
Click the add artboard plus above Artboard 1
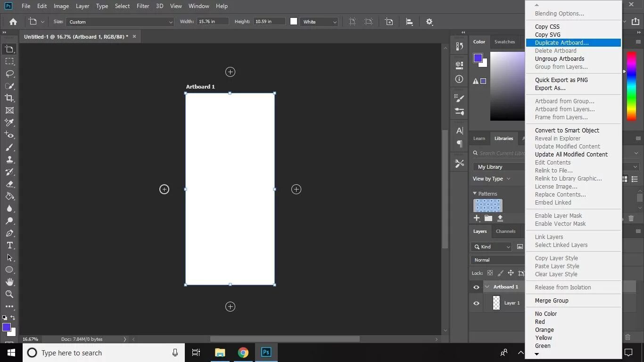point(230,72)
